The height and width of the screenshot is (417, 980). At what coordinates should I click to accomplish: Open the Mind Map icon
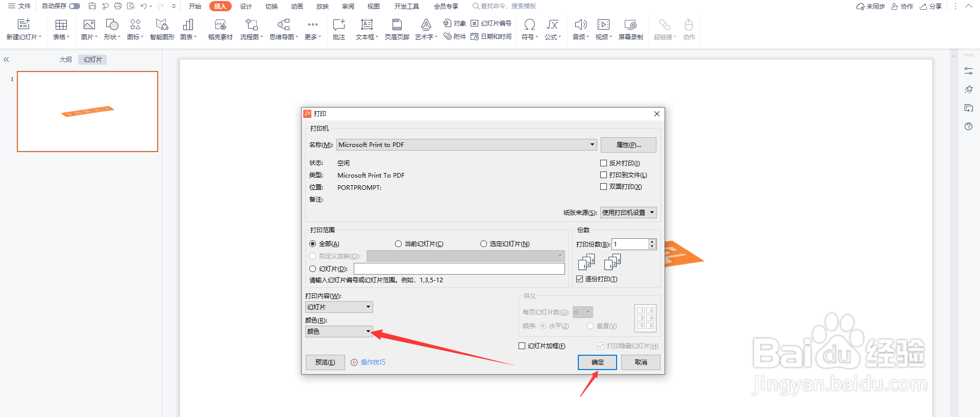pyautogui.click(x=283, y=24)
